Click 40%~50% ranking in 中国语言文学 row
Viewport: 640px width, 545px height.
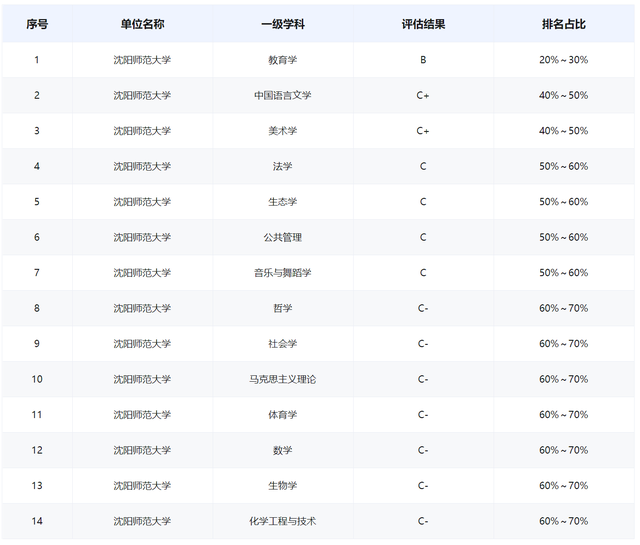coord(564,96)
